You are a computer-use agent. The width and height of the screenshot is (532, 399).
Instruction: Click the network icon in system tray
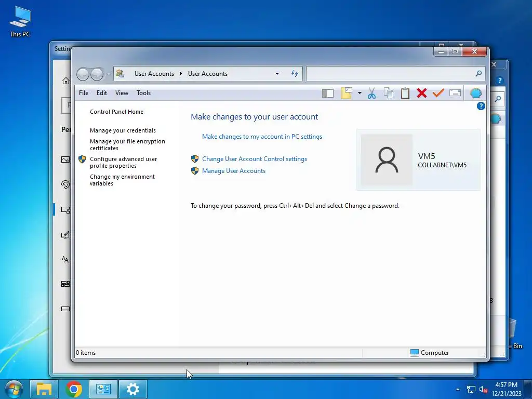coord(471,390)
